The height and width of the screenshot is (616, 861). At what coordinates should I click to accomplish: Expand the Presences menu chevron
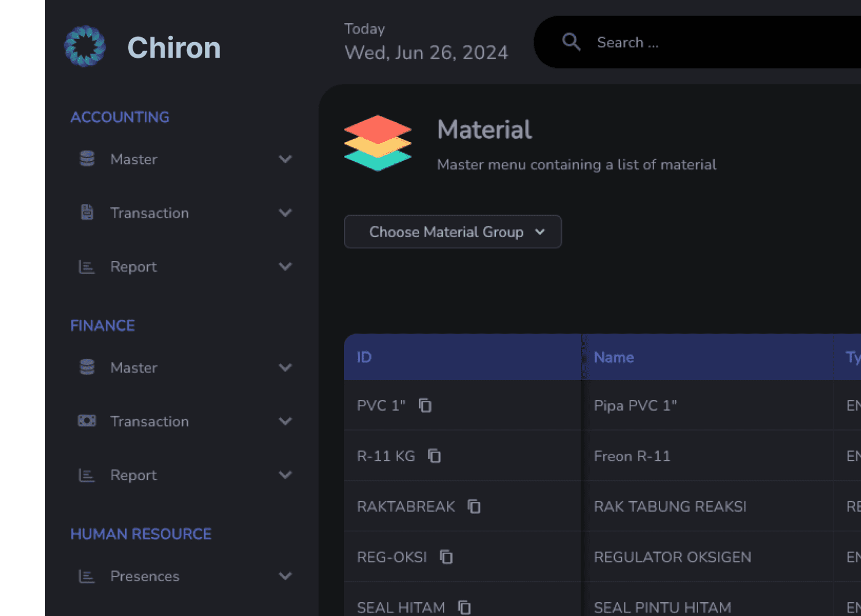pos(285,576)
